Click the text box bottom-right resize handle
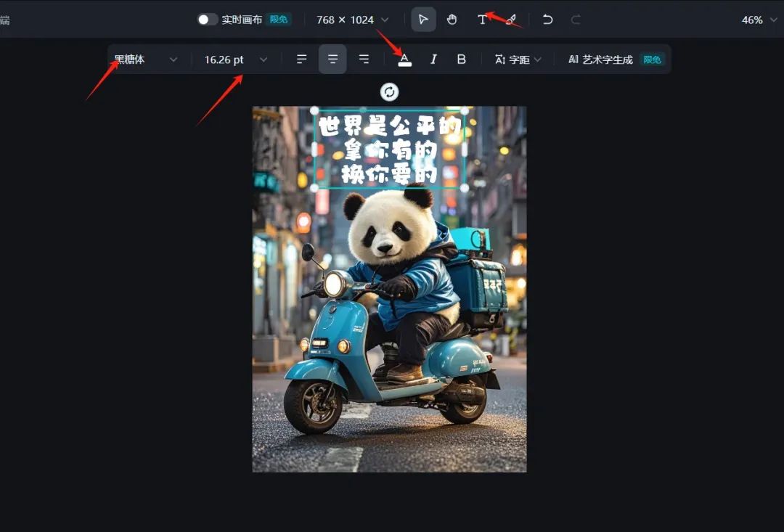784x532 pixels. (x=465, y=188)
